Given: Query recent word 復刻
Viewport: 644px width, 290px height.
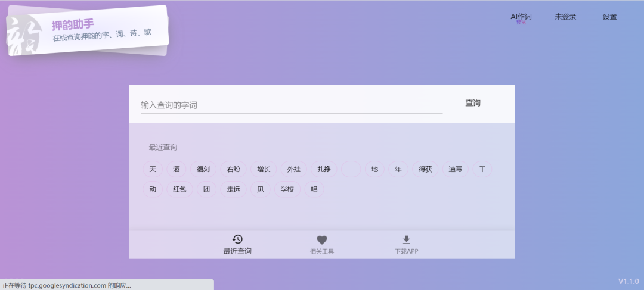Looking at the screenshot, I should coord(203,169).
